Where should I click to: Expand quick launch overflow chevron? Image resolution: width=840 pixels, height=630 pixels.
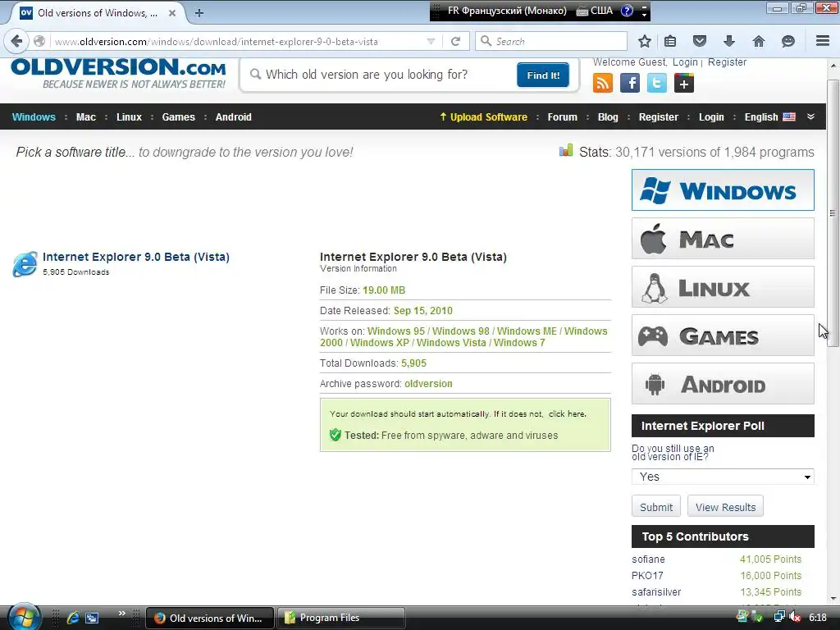point(122,613)
